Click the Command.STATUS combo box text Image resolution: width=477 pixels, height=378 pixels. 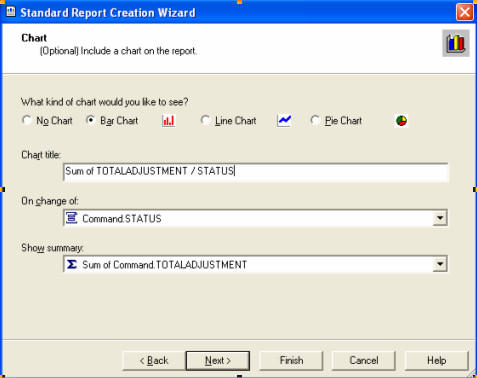[x=122, y=219]
